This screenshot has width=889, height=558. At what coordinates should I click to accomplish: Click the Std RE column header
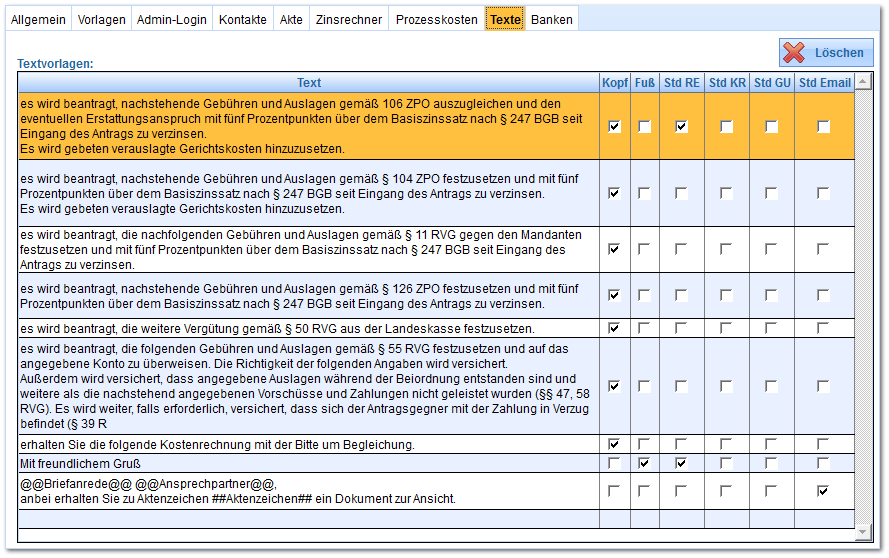pos(682,83)
